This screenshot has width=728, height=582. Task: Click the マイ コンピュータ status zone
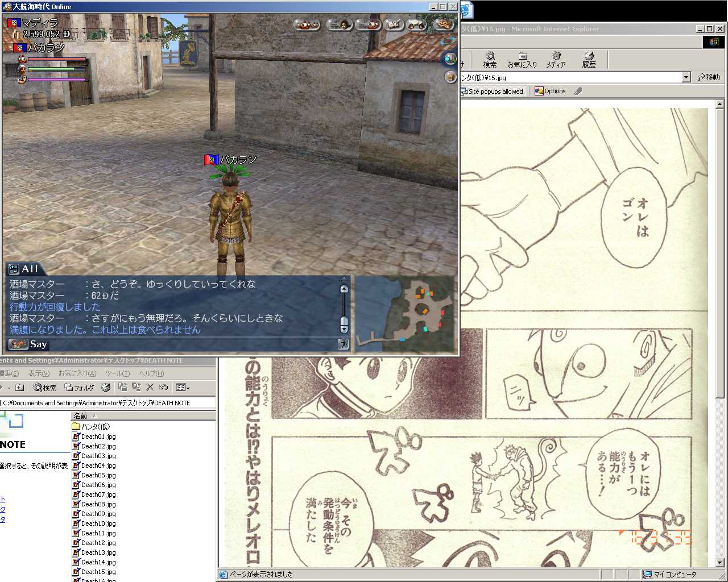tap(675, 575)
